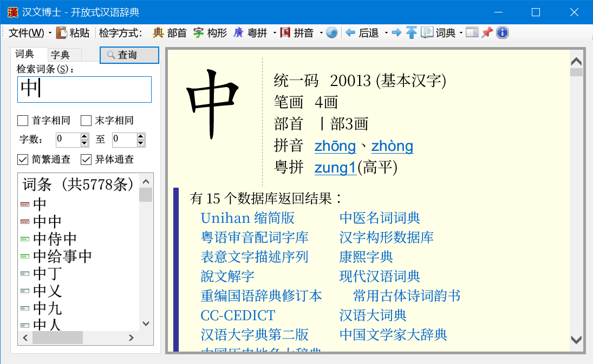The width and height of the screenshot is (593, 364).
Task: Open the blue info icon
Action: [502, 33]
